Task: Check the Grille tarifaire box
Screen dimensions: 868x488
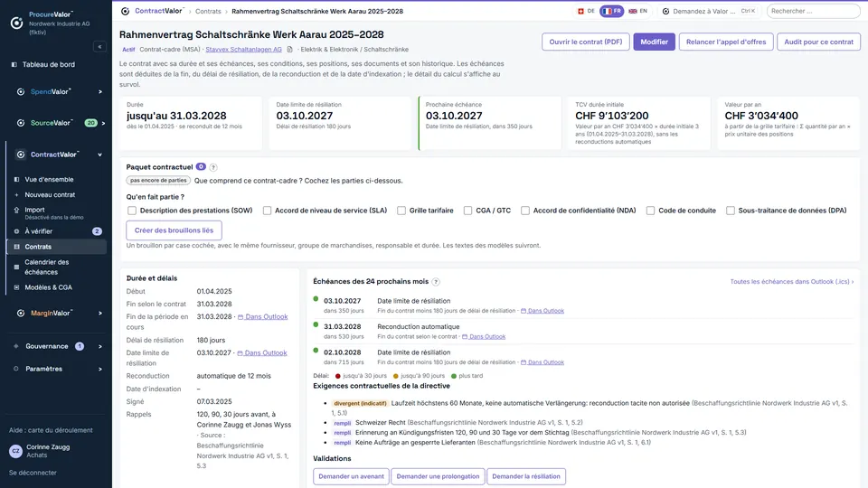Action: 401,211
